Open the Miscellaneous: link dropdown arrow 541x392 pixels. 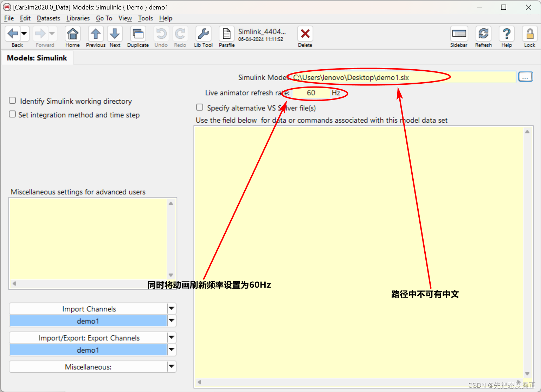point(172,367)
